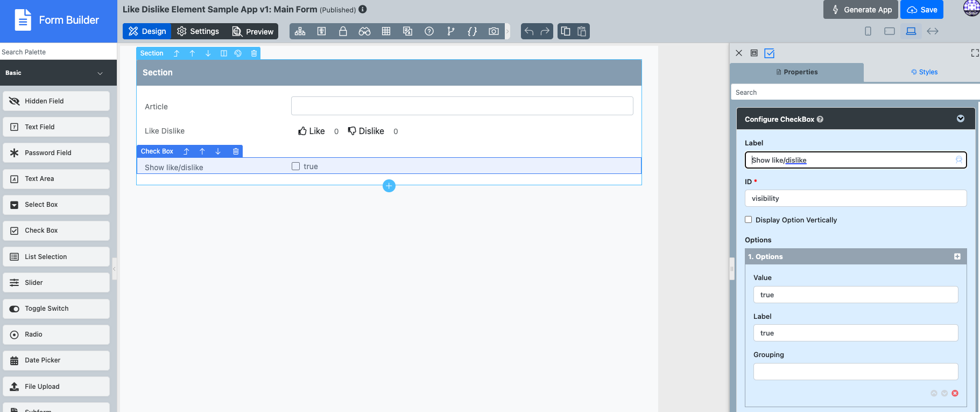980x412 pixels.
Task: Select the Slider palette element
Action: click(57, 282)
